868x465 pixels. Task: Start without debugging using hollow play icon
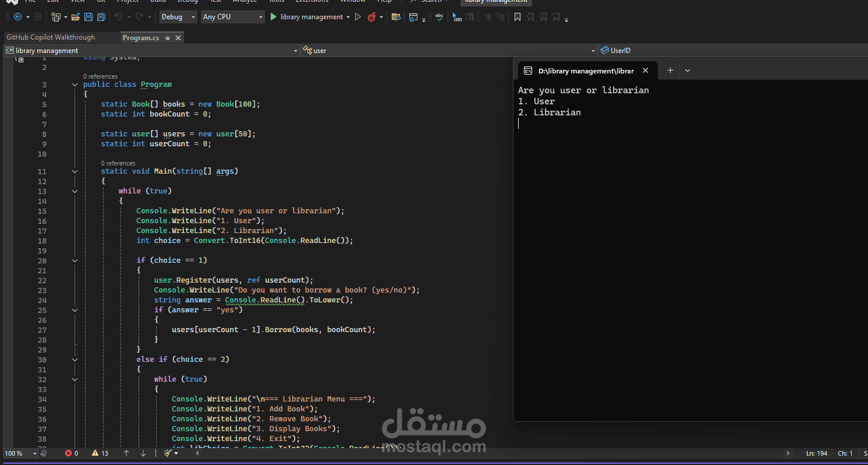coord(358,17)
